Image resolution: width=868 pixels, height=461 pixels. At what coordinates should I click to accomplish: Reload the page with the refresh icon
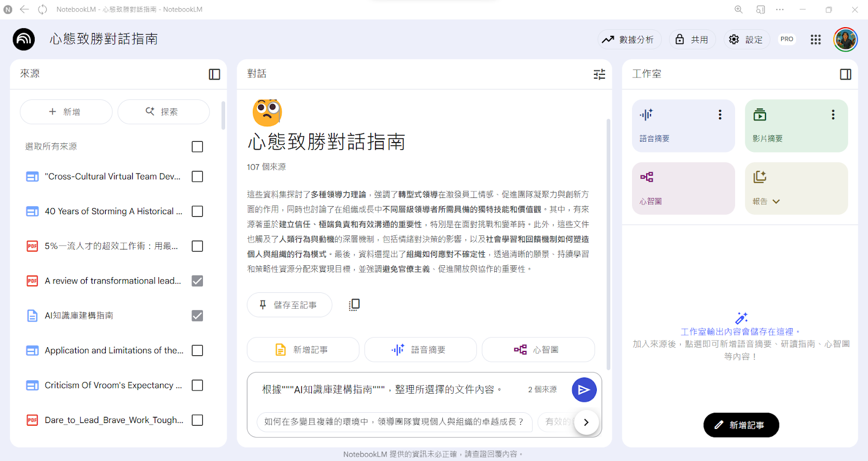[43, 9]
